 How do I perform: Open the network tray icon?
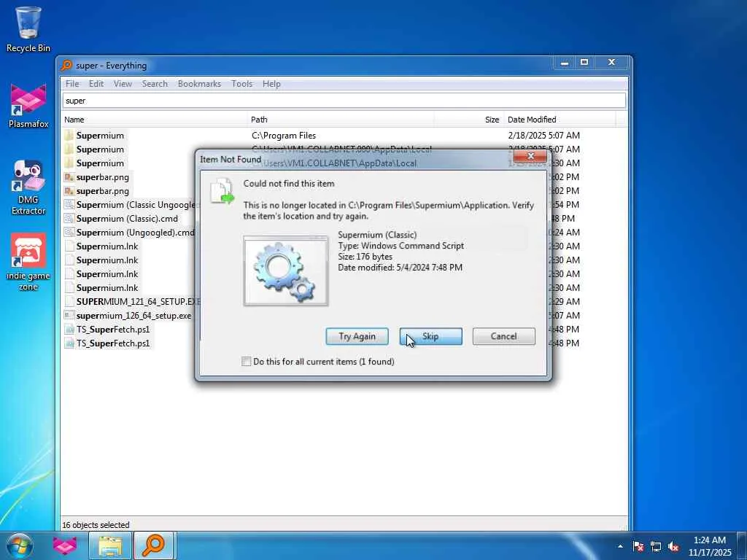(x=656, y=546)
